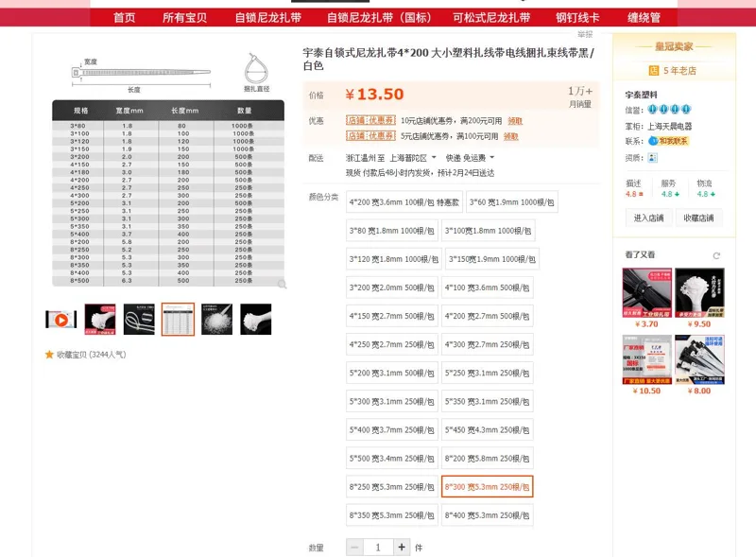Screen dimensions: 756x557
Task: Claim the 10元 store coupon
Action: pos(515,121)
